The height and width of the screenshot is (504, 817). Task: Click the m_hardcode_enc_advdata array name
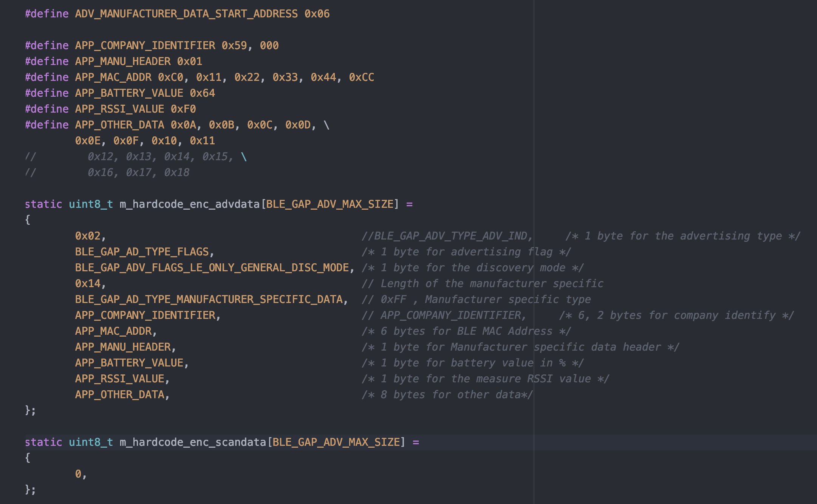tap(189, 204)
